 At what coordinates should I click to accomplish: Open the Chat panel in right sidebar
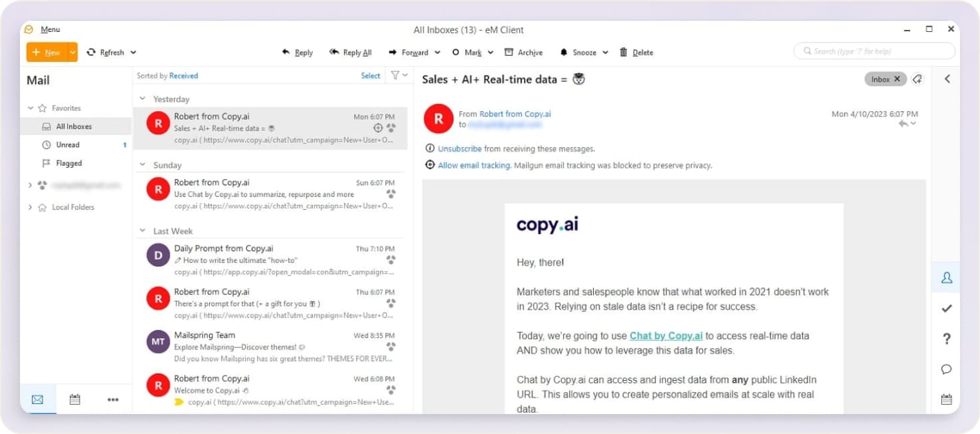click(947, 369)
